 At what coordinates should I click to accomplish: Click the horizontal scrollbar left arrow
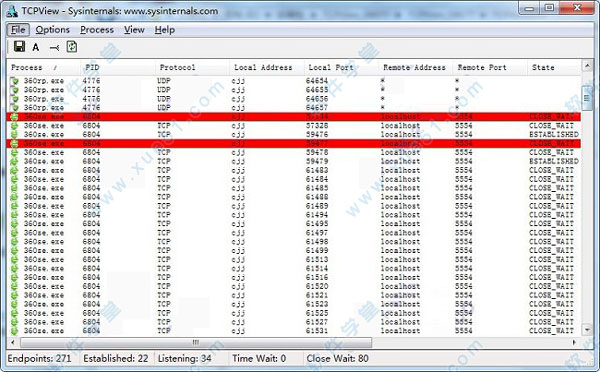pos(13,342)
